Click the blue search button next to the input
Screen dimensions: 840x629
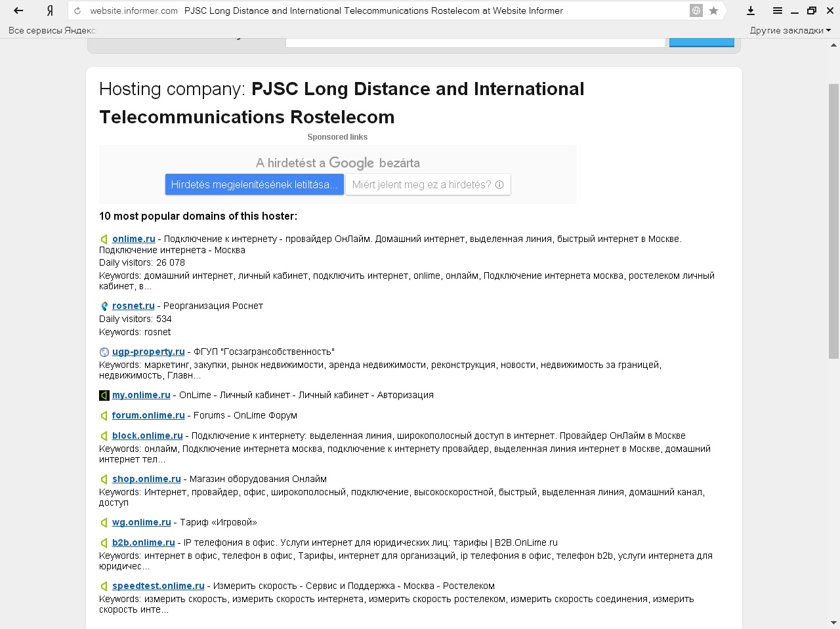pyautogui.click(x=702, y=42)
